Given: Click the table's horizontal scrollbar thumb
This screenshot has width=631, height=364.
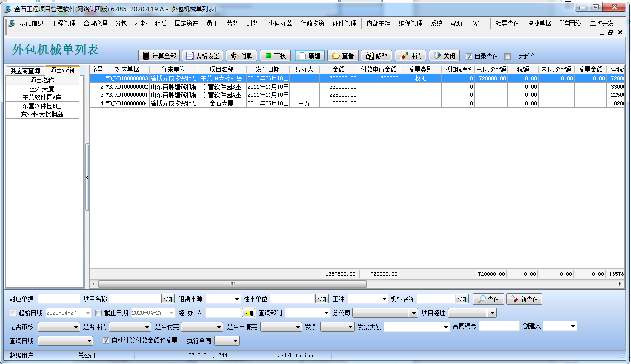Looking at the screenshot, I should coord(232,284).
